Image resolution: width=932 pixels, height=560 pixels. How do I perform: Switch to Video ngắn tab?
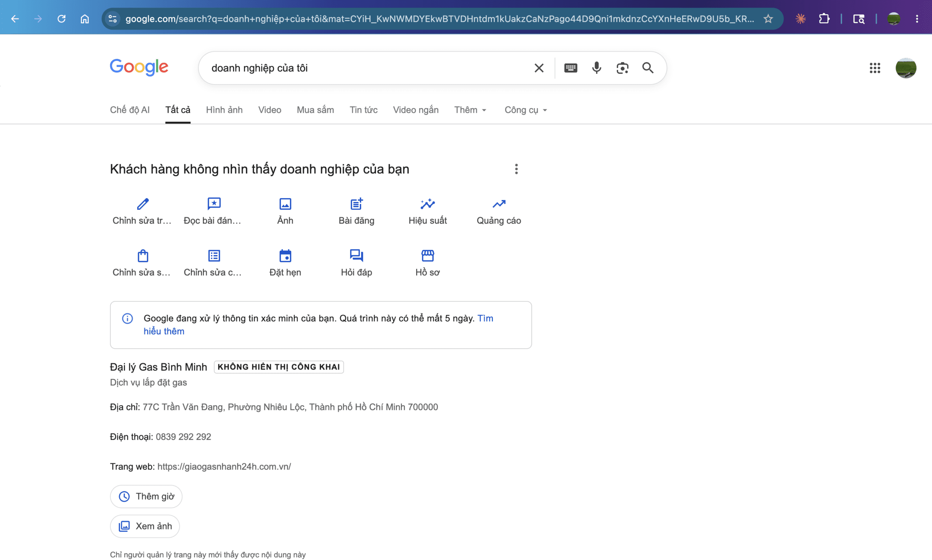(x=415, y=110)
